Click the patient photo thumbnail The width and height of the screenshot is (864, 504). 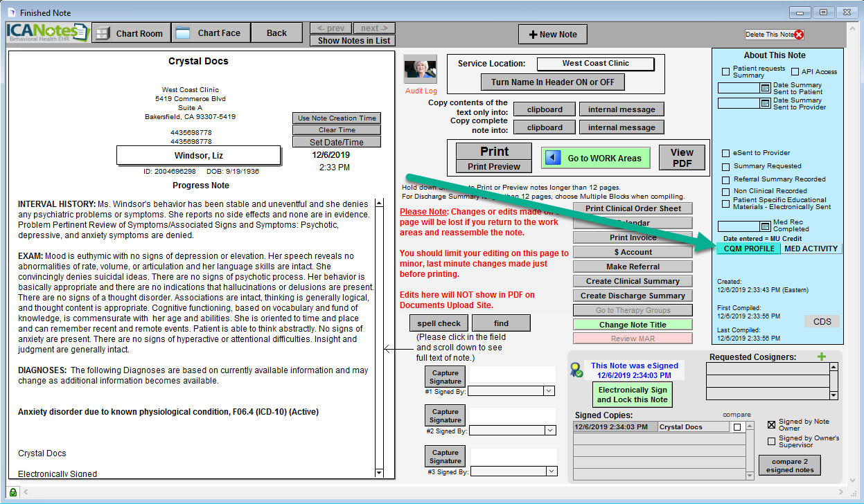click(x=421, y=70)
